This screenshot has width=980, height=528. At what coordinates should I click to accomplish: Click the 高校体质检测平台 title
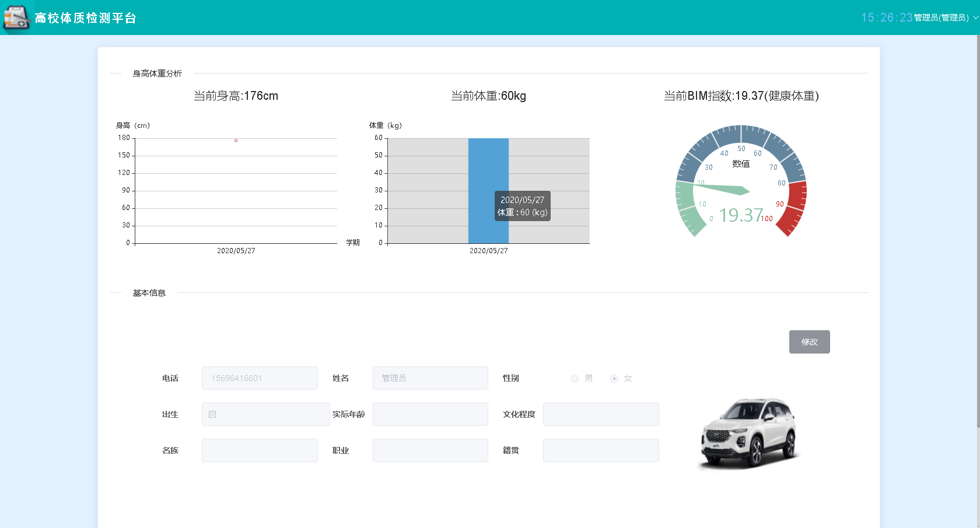tap(86, 18)
